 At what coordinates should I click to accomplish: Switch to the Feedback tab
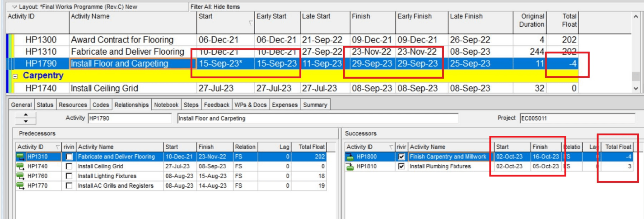216,105
